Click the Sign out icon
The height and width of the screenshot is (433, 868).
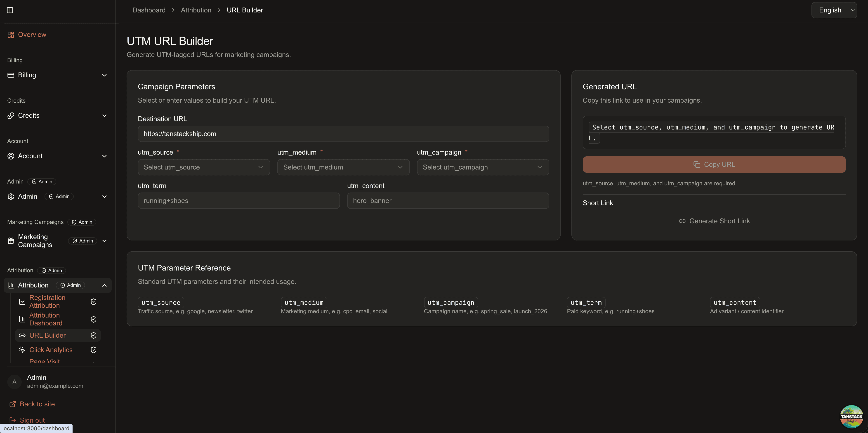click(x=12, y=420)
